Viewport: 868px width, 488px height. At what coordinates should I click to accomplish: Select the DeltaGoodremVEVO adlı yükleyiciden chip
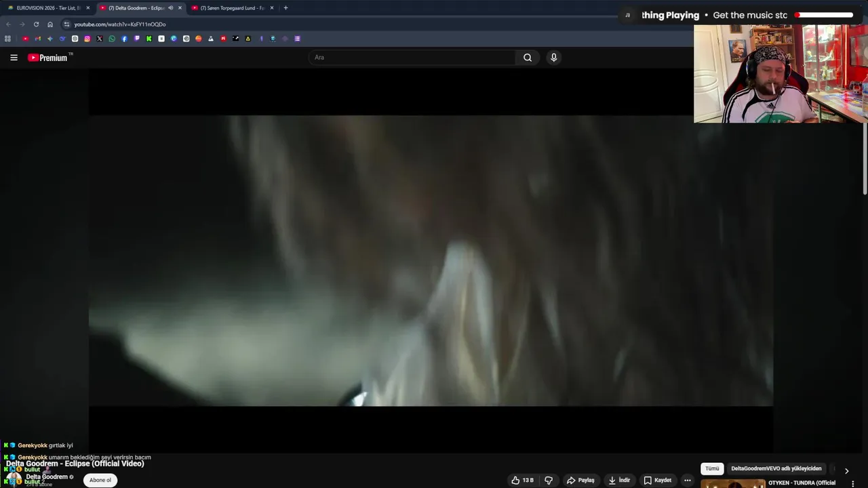[776, 468]
